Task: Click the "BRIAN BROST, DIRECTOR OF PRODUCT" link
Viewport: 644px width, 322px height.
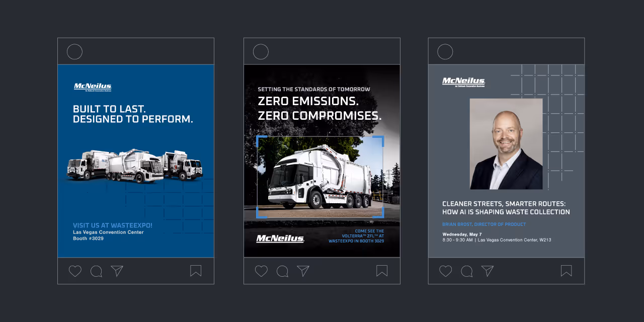Action: click(484, 224)
